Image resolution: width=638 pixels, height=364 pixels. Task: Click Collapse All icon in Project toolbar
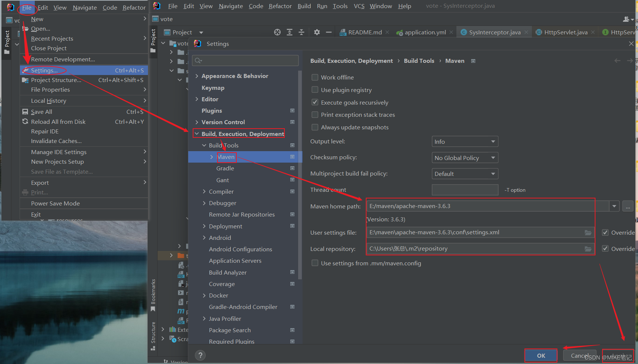point(301,32)
